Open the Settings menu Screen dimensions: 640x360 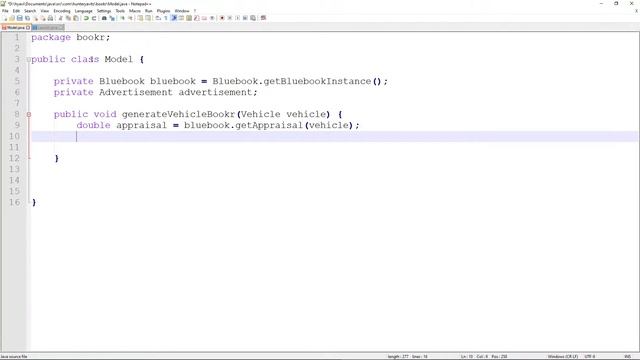click(x=104, y=11)
